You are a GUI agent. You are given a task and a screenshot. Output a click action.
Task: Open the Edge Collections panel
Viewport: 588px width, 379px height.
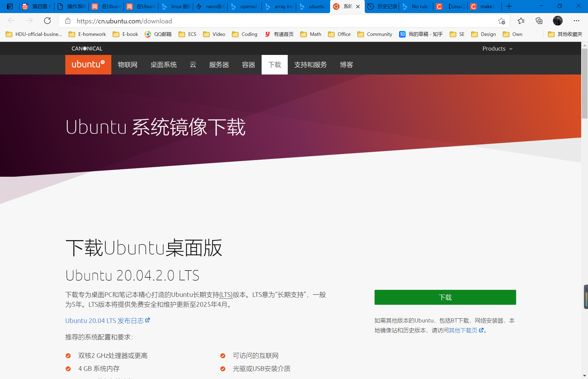[539, 21]
